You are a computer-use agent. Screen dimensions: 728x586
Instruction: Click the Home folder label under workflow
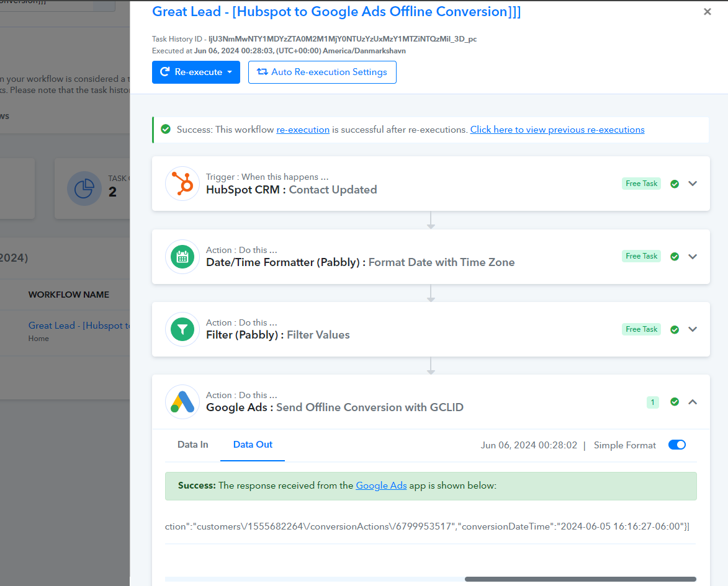click(38, 339)
